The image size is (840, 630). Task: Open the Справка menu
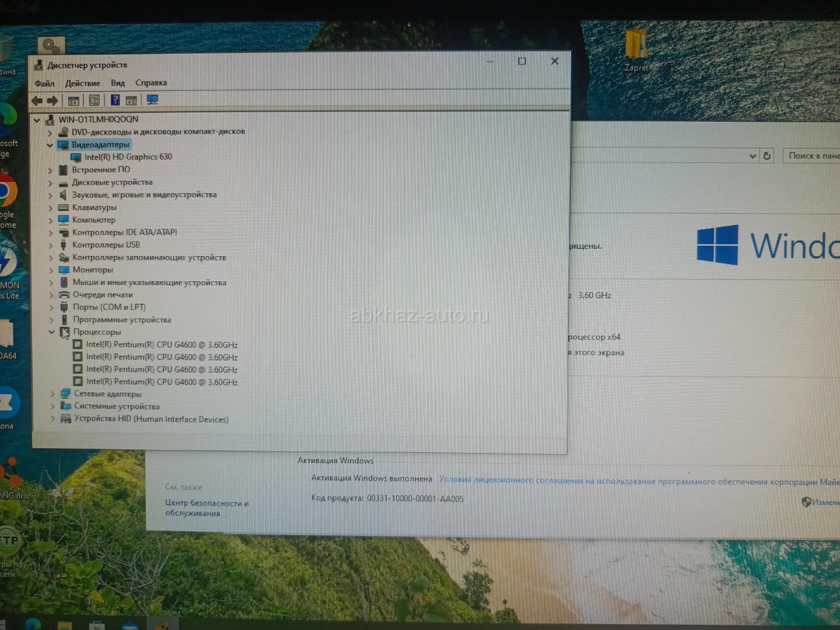[151, 83]
